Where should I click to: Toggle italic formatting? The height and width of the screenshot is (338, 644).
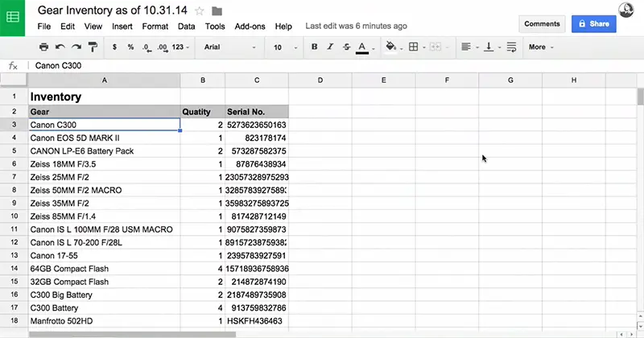pyautogui.click(x=330, y=47)
